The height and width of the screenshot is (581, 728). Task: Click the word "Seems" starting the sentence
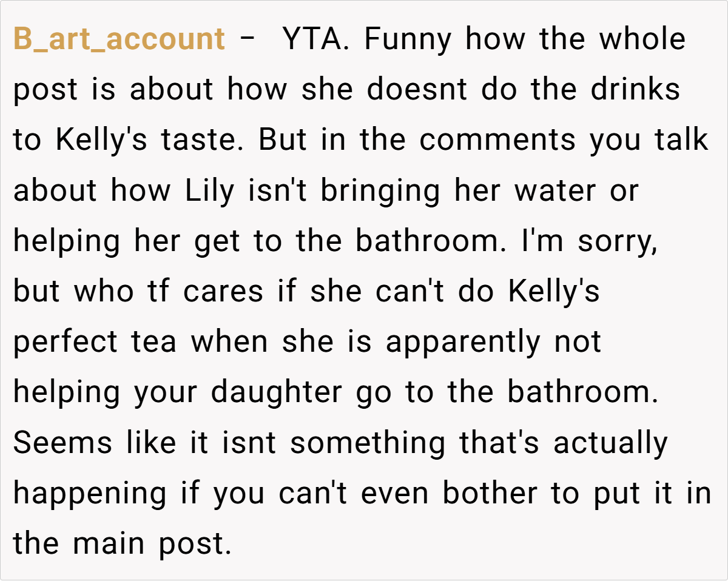62,443
